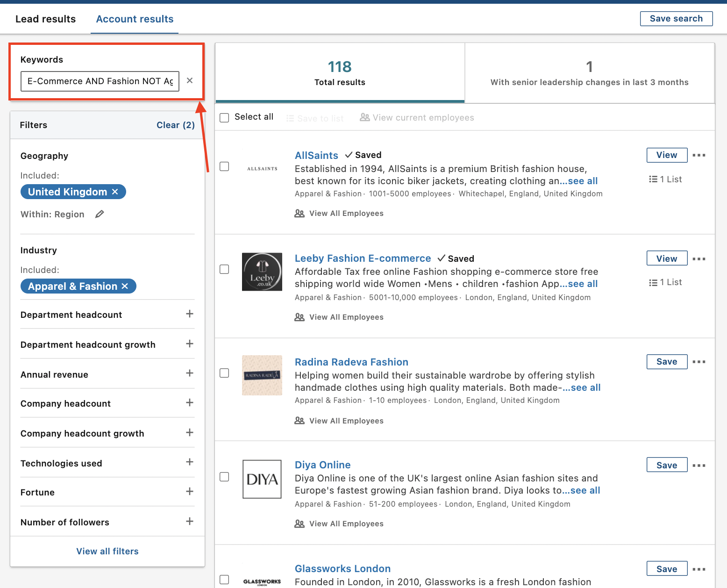Image resolution: width=727 pixels, height=588 pixels.
Task: Open the Diya Online name link
Action: (x=322, y=465)
